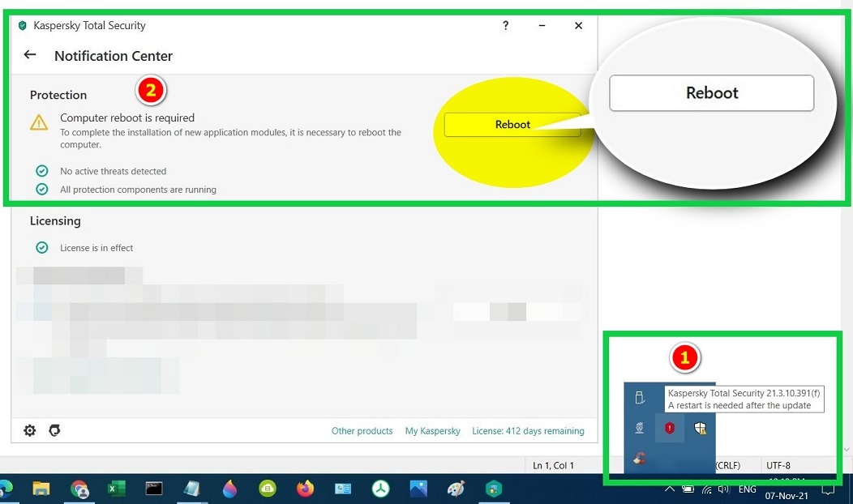
Task: Open the green cloud drive taskbar icon
Action: tap(267, 489)
